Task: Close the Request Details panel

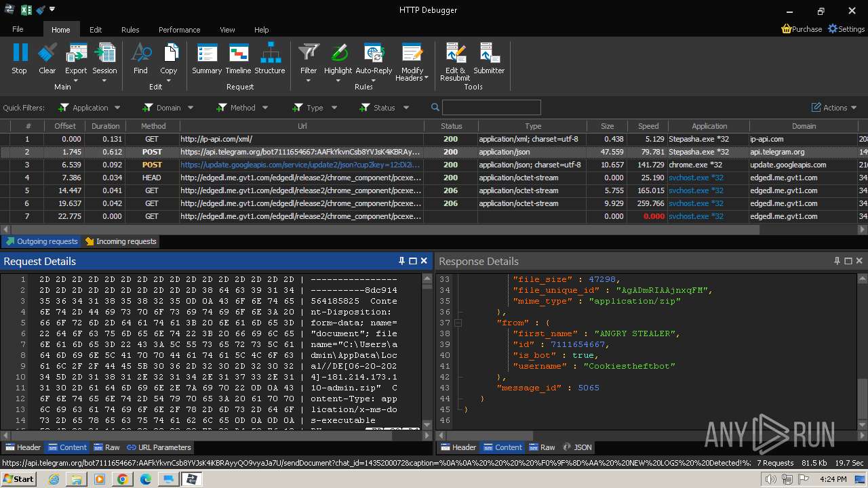Action: click(x=424, y=261)
